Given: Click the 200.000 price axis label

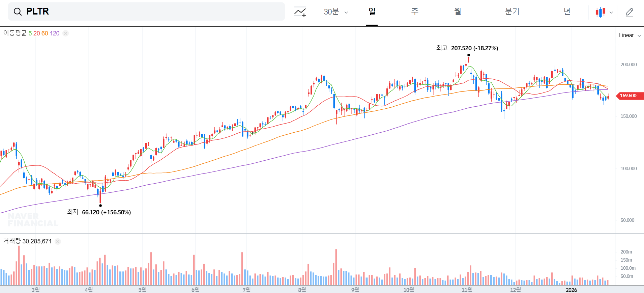Looking at the screenshot, I should click(x=628, y=64).
